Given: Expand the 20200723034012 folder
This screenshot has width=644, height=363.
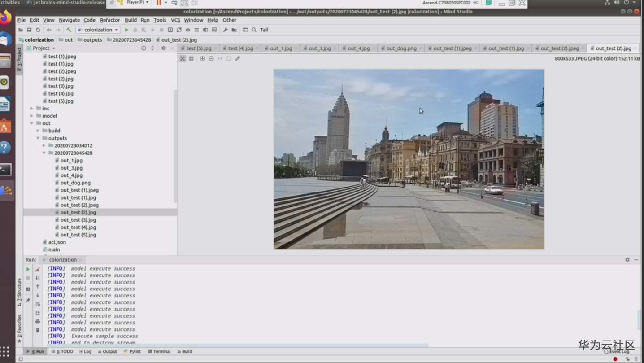Looking at the screenshot, I should 44,146.
